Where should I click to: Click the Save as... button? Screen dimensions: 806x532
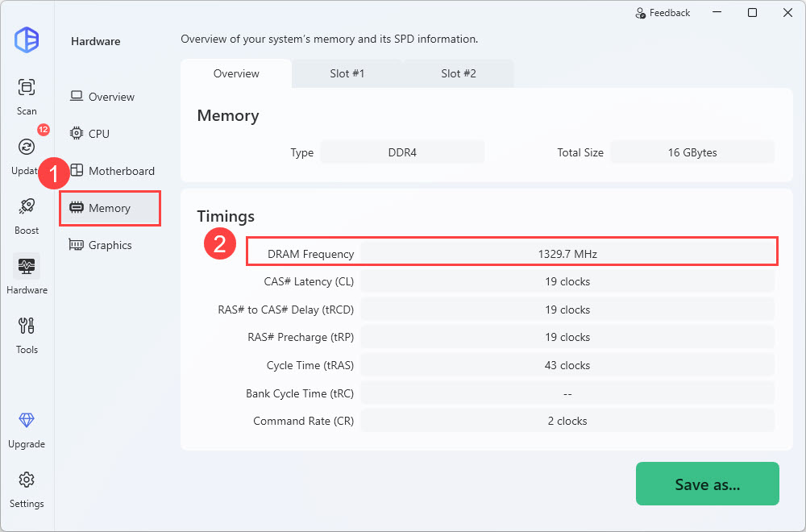(x=707, y=484)
